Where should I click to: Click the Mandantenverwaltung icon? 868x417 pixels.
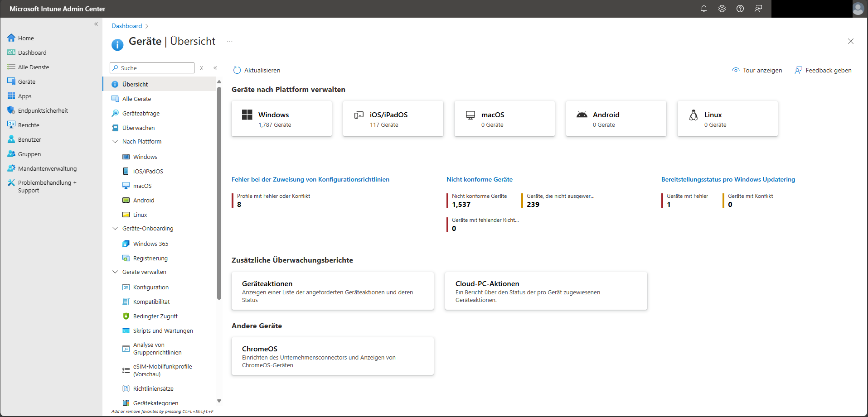coord(11,168)
